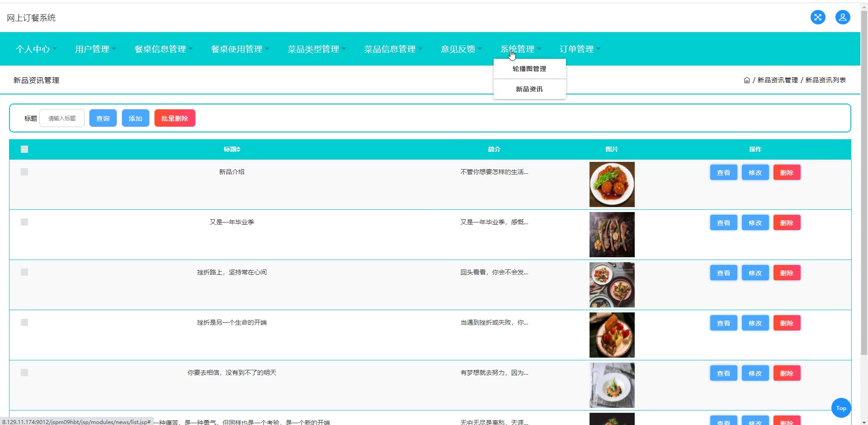The height and width of the screenshot is (425, 868).
Task: Toggle fullscreen with the expand arrows icon
Action: point(818,18)
